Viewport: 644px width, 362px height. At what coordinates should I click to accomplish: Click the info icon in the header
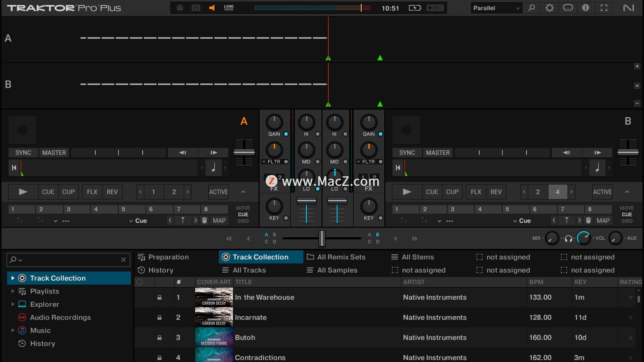pyautogui.click(x=586, y=8)
